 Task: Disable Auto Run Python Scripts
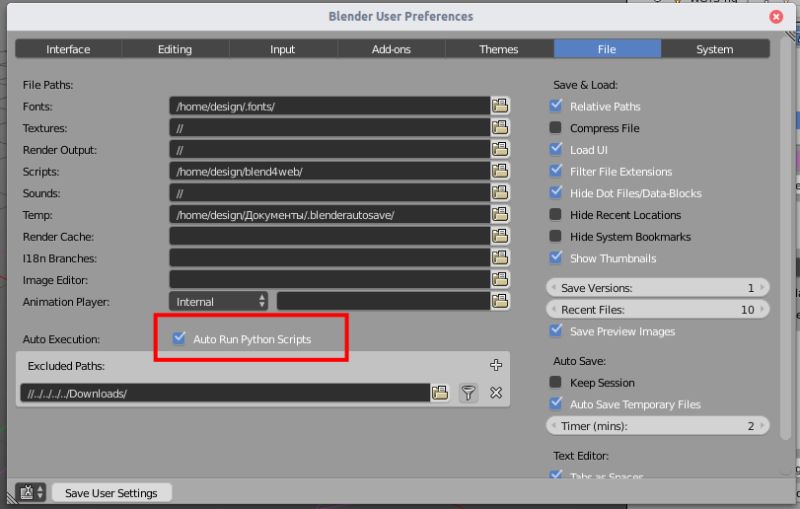coord(179,338)
